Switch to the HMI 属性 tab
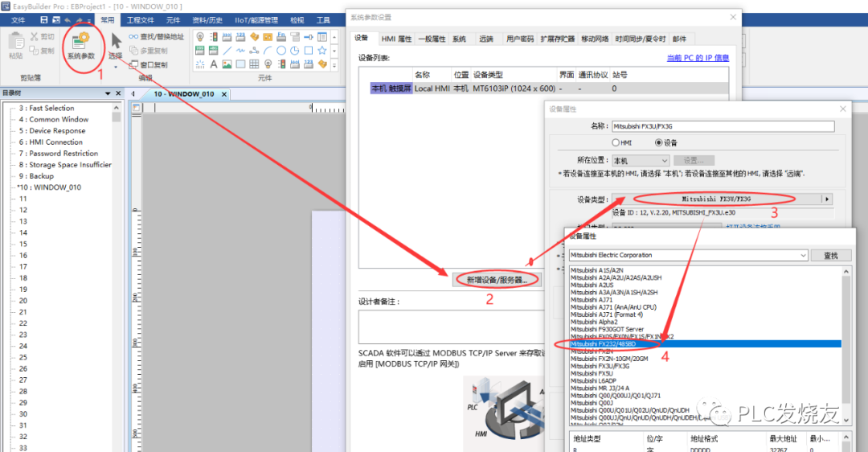868x452 pixels. [x=395, y=39]
